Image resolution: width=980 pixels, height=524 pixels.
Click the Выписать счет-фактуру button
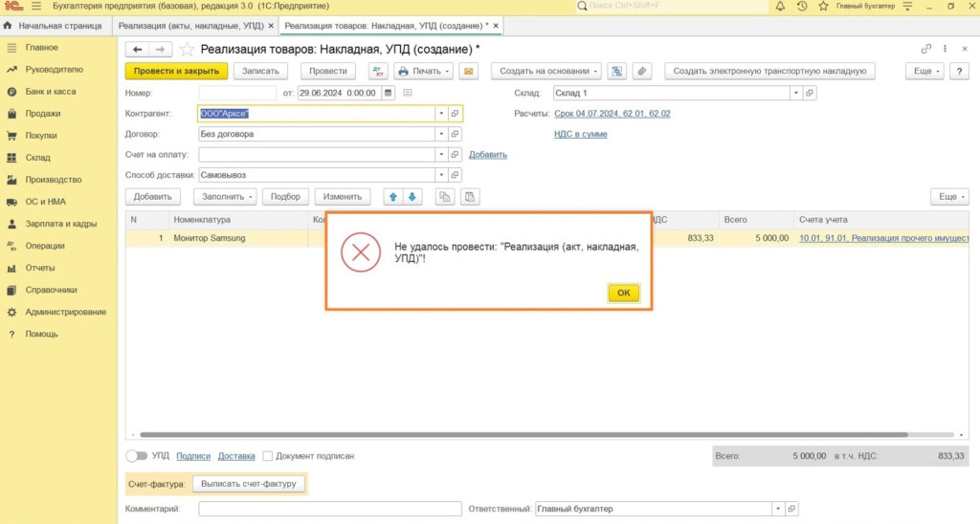[250, 484]
